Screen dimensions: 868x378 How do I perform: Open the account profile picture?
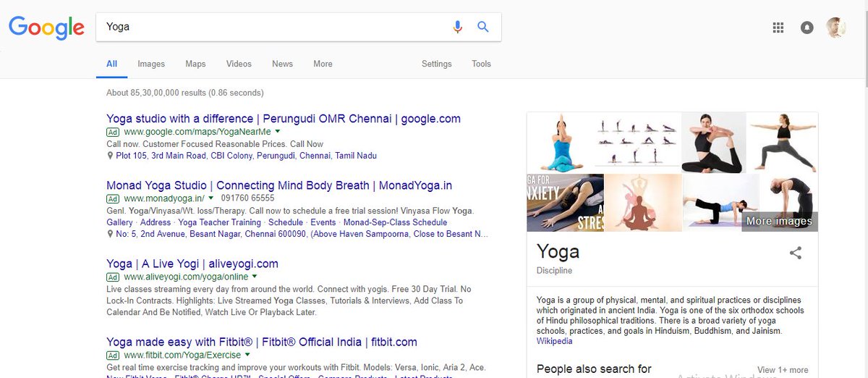[x=837, y=28]
